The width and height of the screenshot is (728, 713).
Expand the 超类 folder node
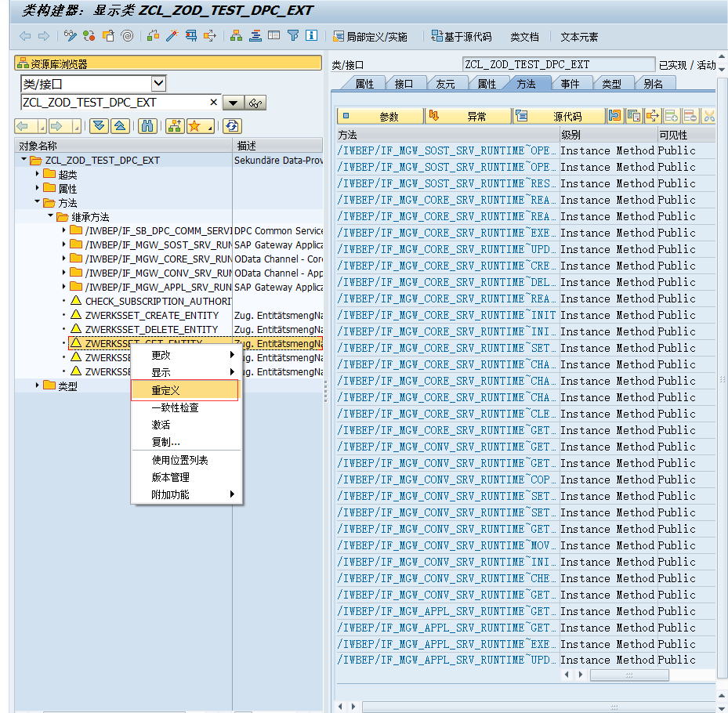coord(37,175)
